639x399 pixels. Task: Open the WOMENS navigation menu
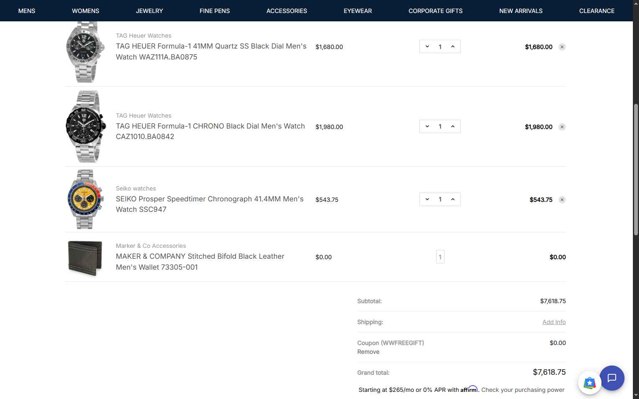(x=86, y=11)
